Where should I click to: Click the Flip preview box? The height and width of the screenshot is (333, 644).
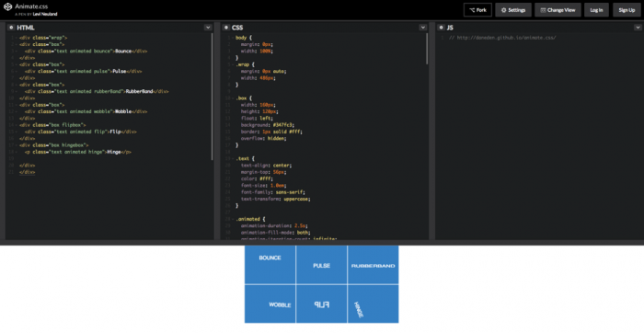pos(322,304)
